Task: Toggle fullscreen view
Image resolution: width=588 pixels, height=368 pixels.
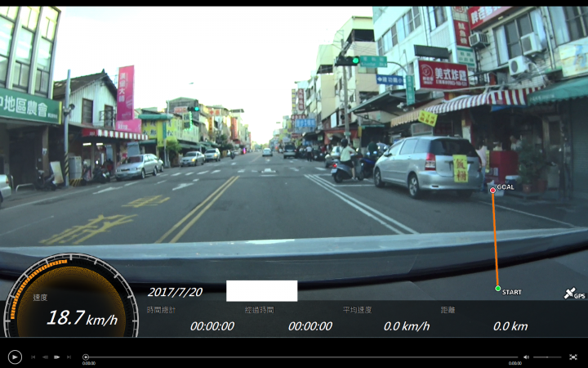Action: point(573,357)
